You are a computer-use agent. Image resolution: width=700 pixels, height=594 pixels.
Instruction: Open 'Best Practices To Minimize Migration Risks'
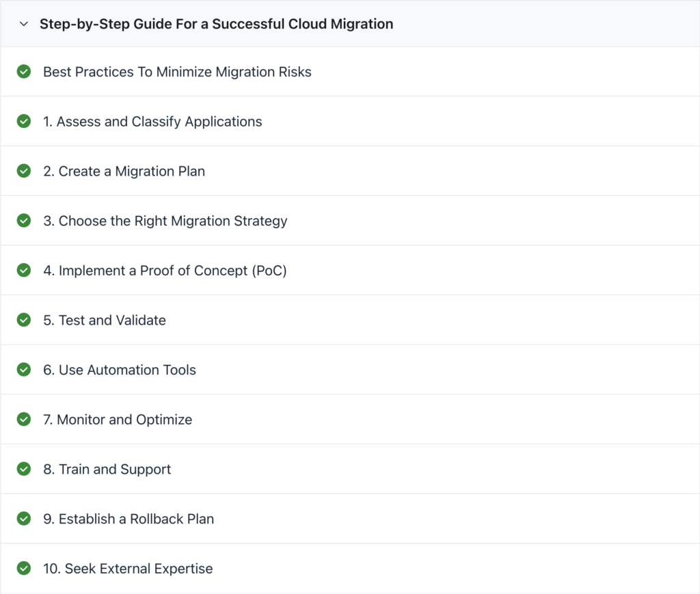pos(177,72)
